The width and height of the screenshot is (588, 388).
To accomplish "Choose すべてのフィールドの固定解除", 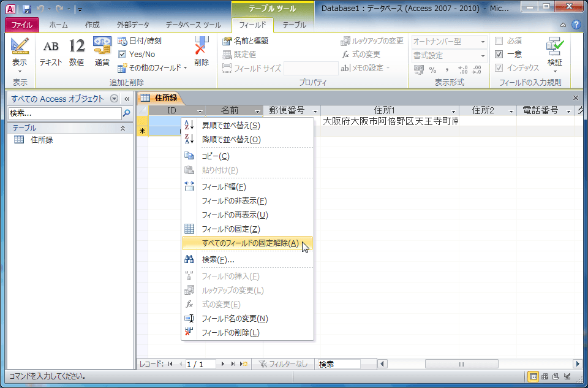I will click(247, 243).
